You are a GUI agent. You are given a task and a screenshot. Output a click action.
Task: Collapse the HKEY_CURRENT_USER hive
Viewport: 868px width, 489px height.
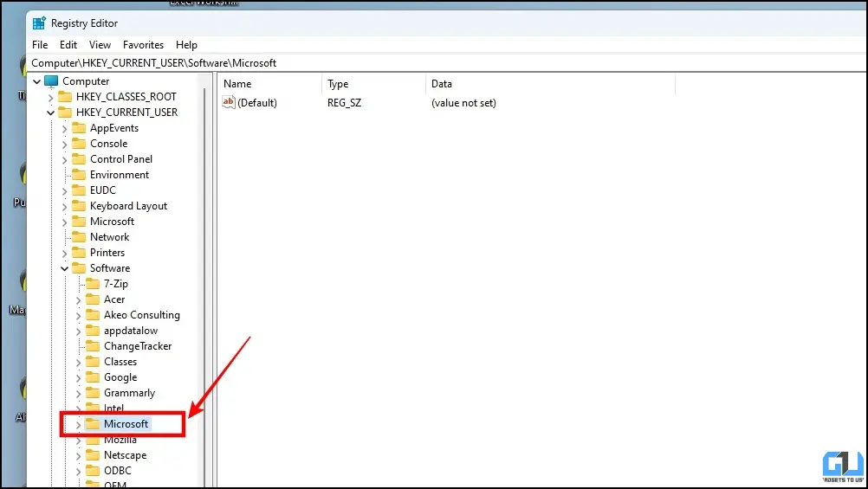point(50,113)
